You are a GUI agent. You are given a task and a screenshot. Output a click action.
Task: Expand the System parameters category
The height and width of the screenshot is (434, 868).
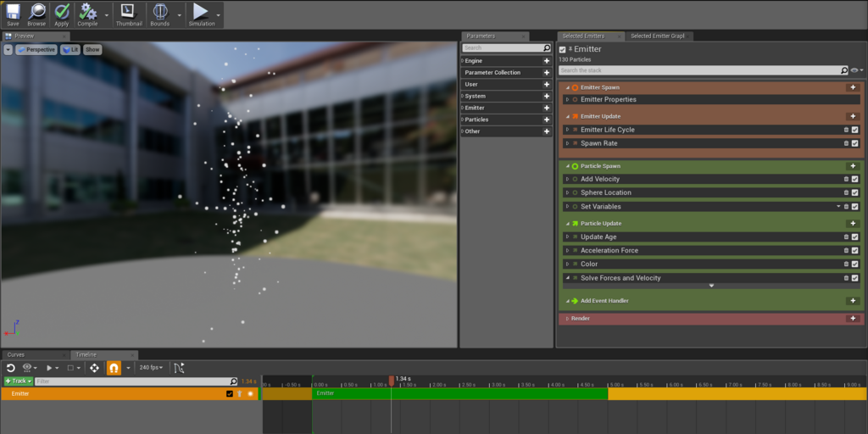(463, 97)
